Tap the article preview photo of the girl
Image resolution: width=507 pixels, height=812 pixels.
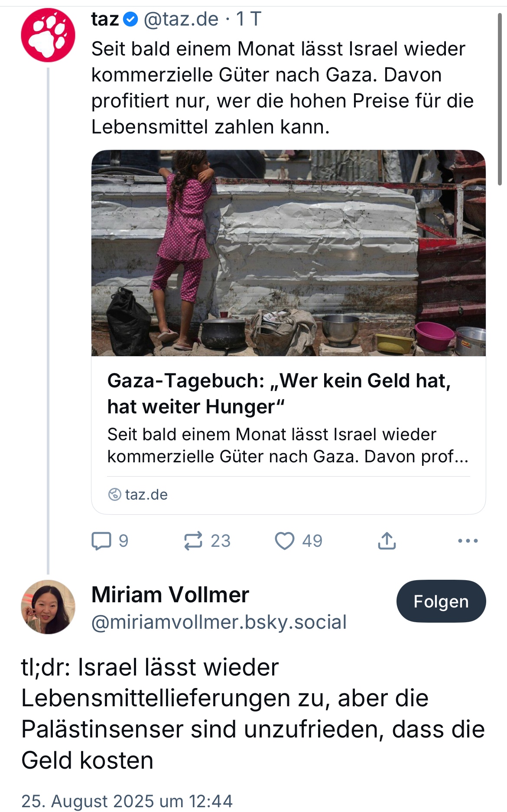click(x=288, y=253)
